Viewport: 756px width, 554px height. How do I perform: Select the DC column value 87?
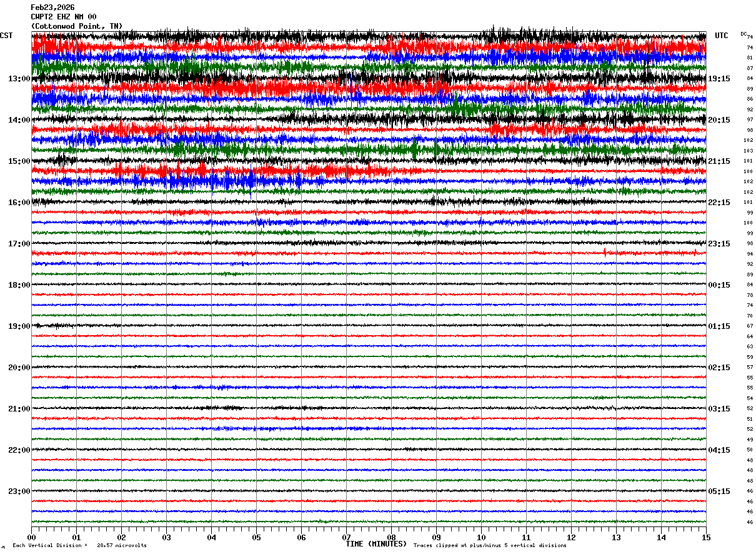[x=750, y=68]
